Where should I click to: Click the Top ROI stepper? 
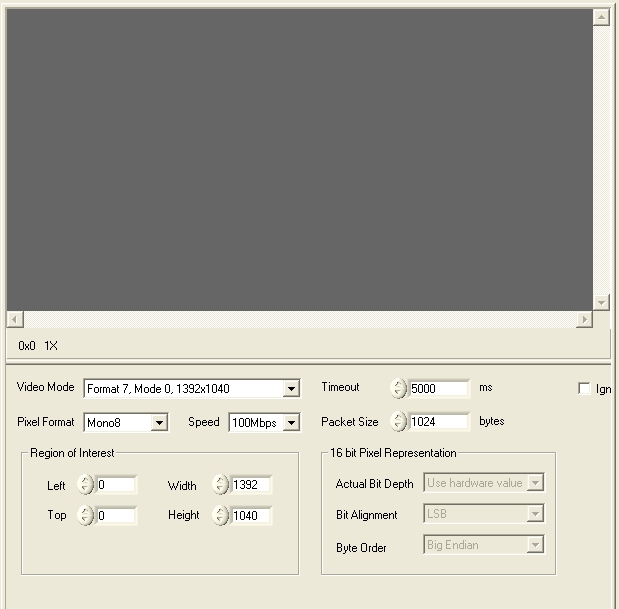pos(85,515)
